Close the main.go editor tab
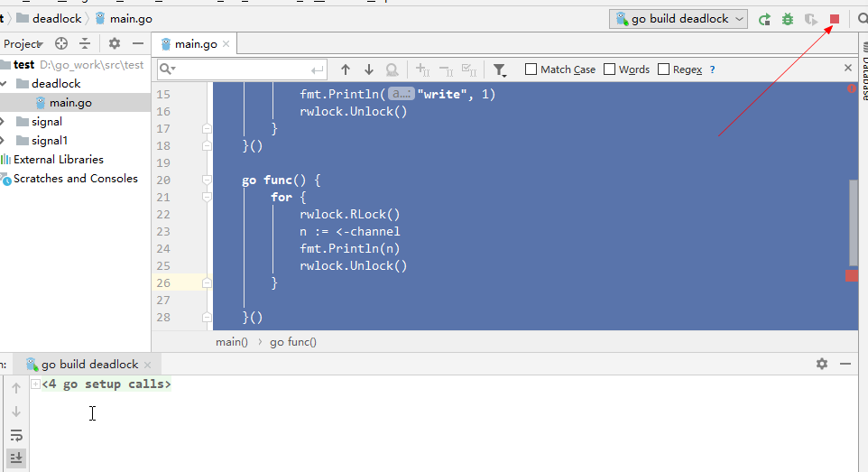Image resolution: width=868 pixels, height=472 pixels. pos(226,43)
